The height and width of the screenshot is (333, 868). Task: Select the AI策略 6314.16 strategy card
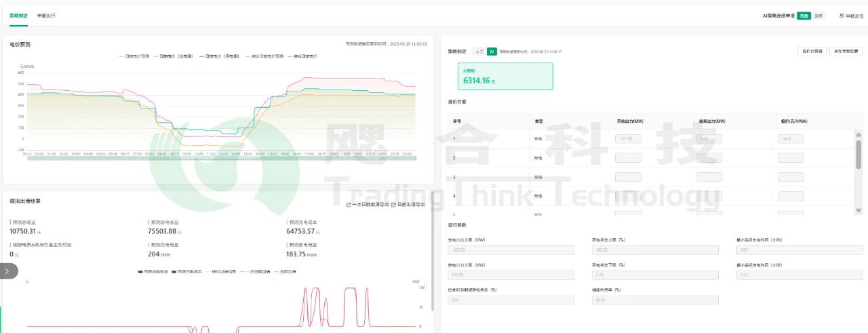[505, 77]
